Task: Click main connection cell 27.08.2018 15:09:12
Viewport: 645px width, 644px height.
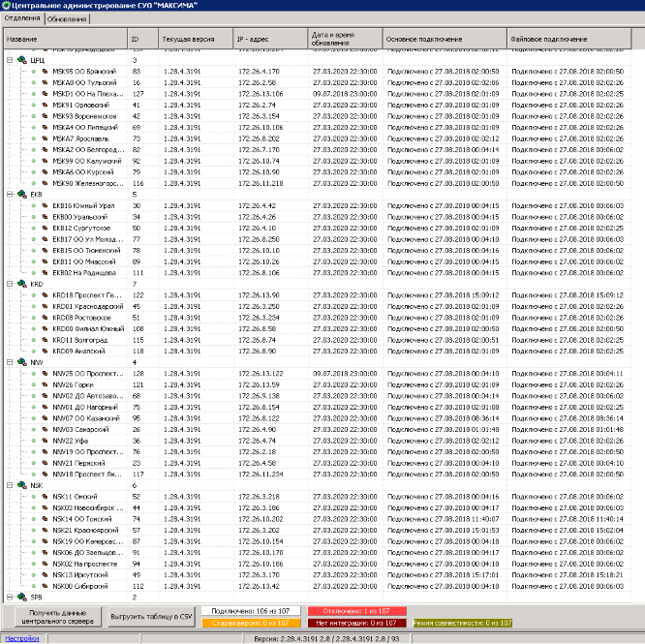Action: pos(443,295)
